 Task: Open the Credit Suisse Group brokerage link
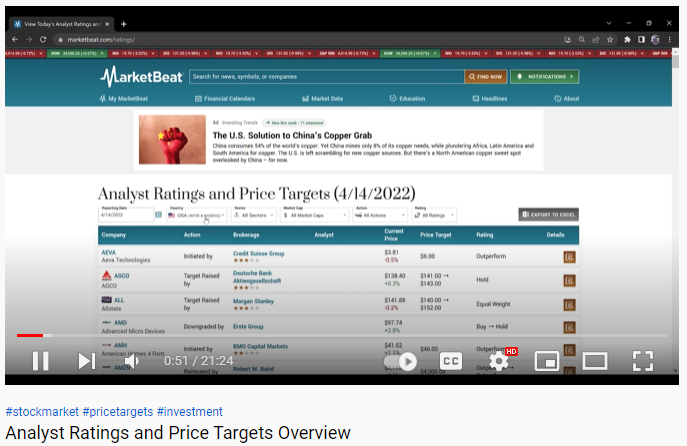259,253
